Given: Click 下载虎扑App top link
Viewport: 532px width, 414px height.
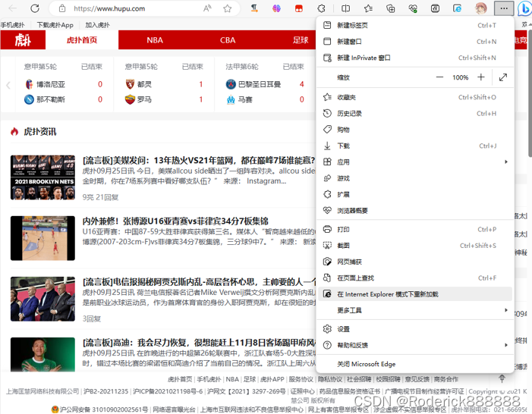Looking at the screenshot, I should (55, 25).
